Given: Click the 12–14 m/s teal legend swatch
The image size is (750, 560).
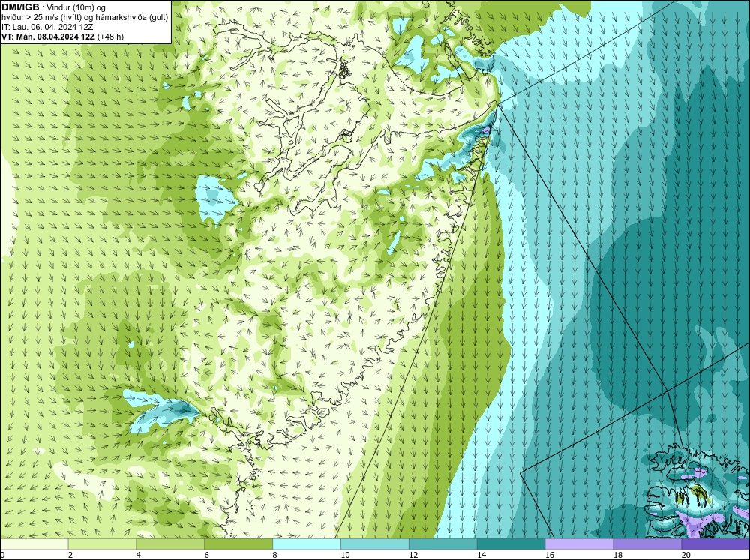Looking at the screenshot, I should point(443,544).
